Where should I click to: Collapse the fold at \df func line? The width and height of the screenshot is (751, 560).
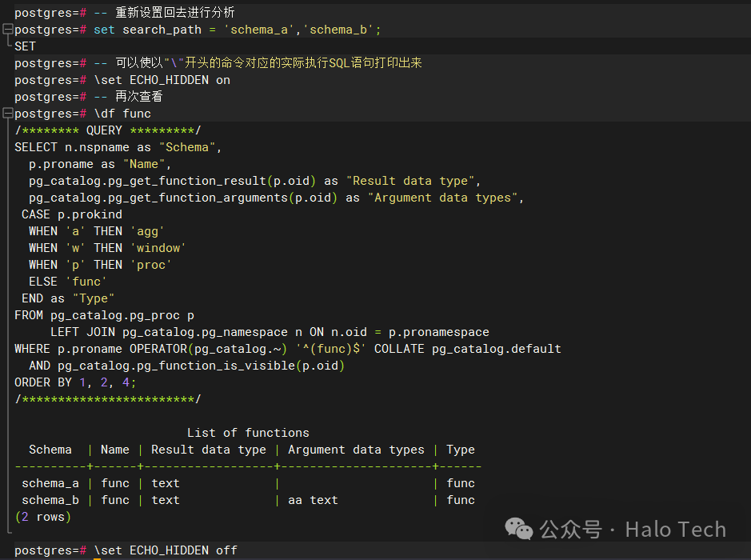pos(7,114)
